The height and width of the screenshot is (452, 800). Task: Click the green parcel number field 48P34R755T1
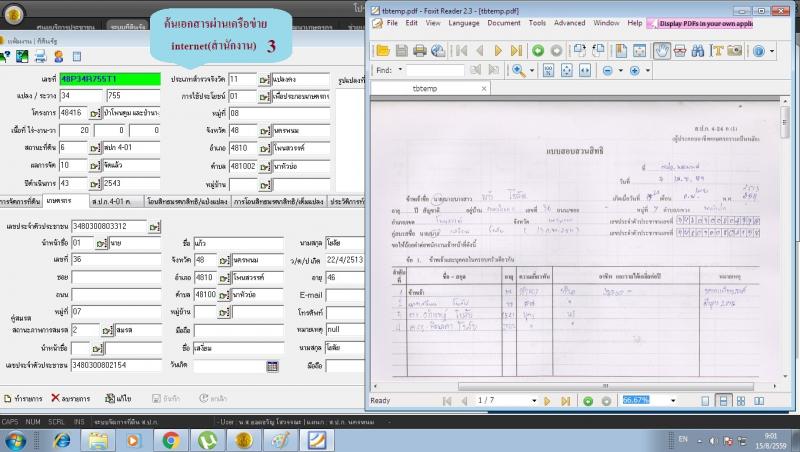point(110,79)
